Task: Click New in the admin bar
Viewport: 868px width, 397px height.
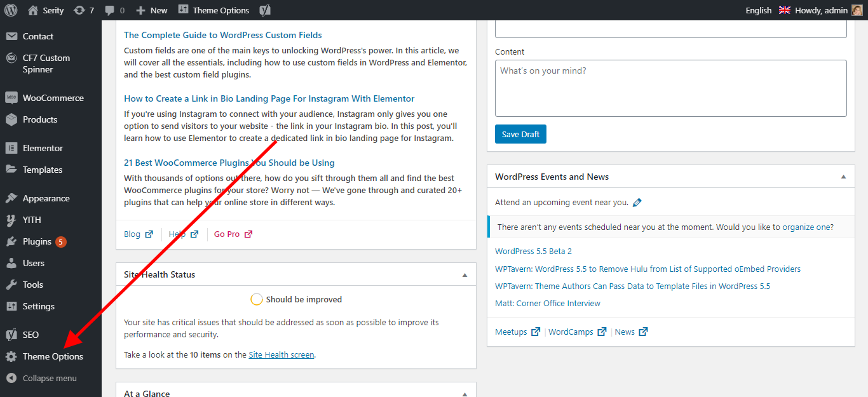Action: (x=152, y=10)
